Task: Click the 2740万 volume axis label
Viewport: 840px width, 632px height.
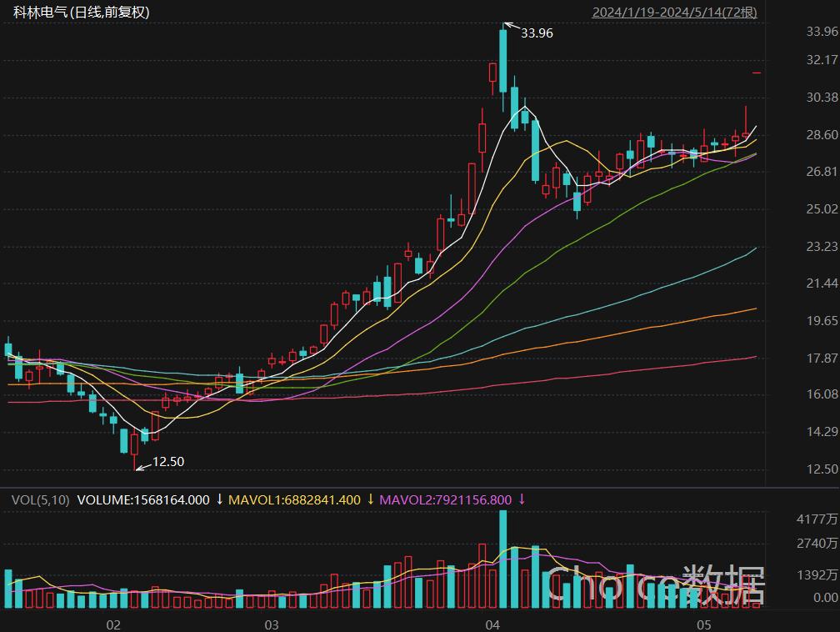Action: click(x=817, y=544)
